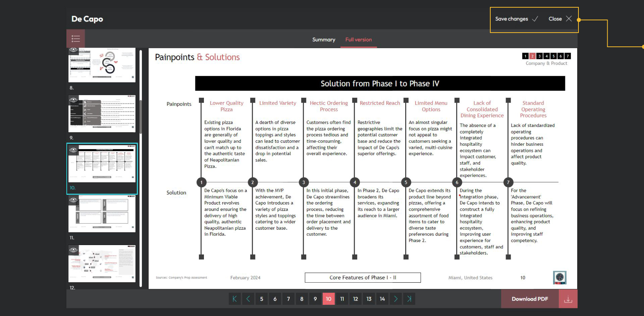Screen dimensions: 644x316
Task: Click timeline marker 4
Action: 355,182
